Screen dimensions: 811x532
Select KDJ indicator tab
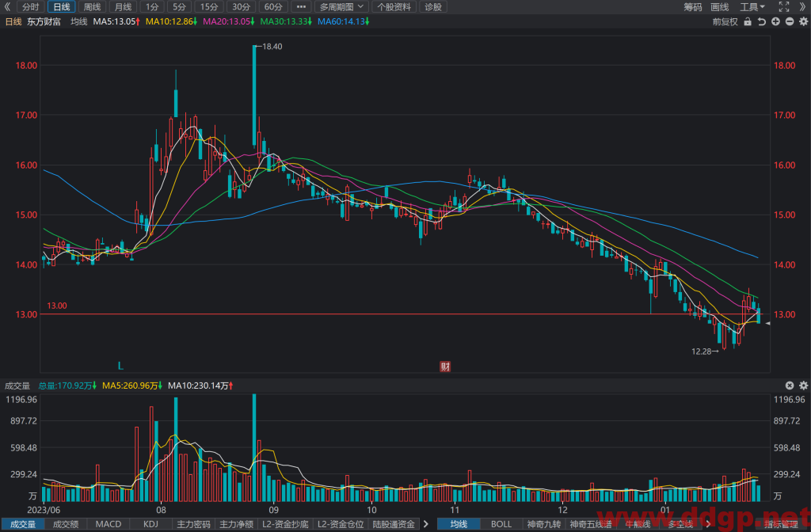[150, 524]
